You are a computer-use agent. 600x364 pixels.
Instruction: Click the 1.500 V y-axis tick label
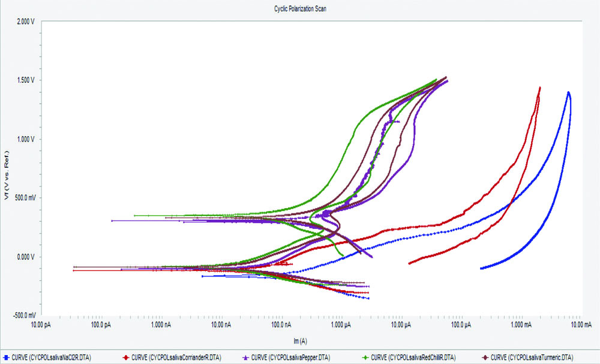pyautogui.click(x=27, y=80)
